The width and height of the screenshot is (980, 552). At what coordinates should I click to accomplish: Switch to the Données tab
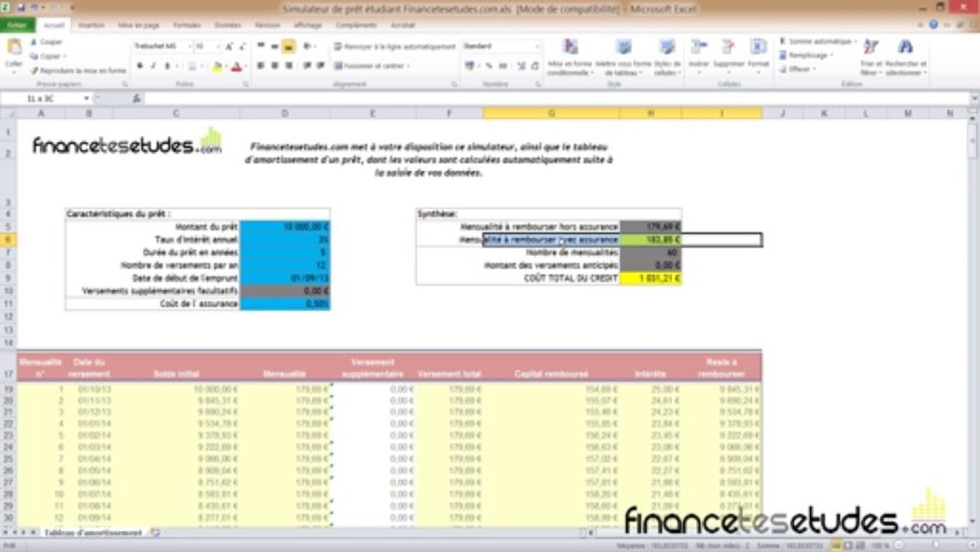click(228, 25)
